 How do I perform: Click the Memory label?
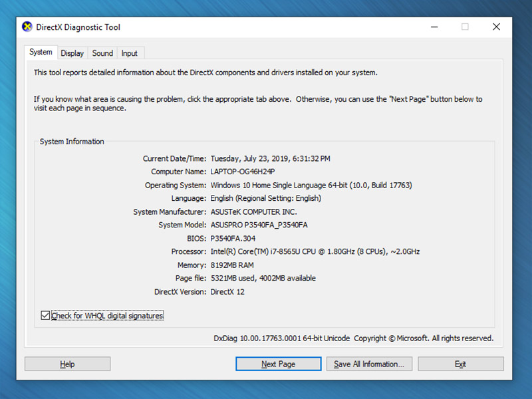[x=192, y=265]
